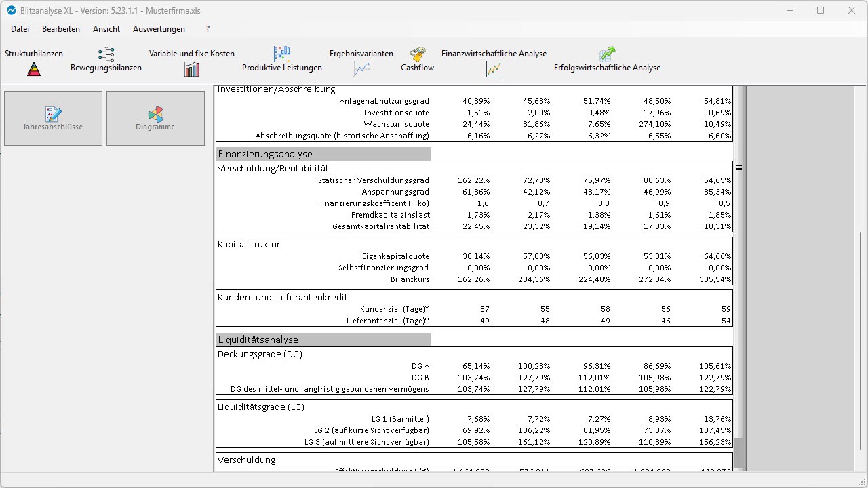Select the Finanzierungsanalyse section header
This screenshot has height=488, width=868.
click(323, 154)
